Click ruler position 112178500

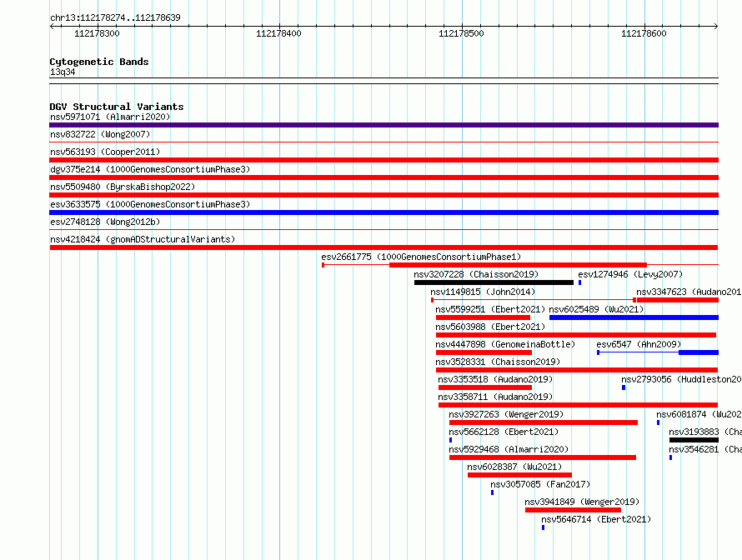pyautogui.click(x=461, y=33)
